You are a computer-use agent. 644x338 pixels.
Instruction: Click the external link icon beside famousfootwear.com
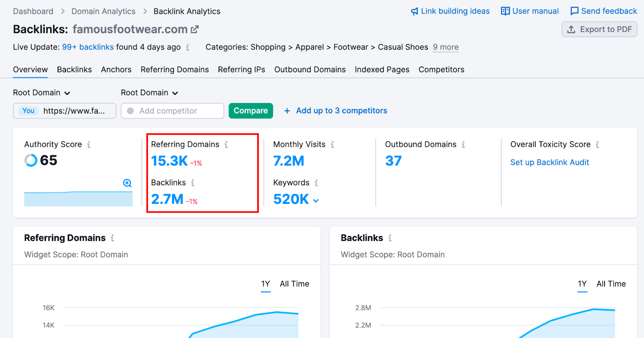195,29
